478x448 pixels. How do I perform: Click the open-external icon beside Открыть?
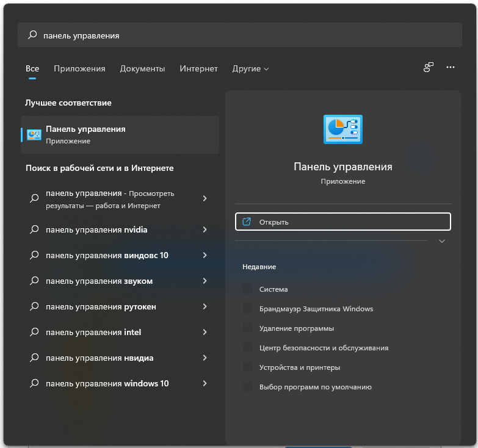coord(246,222)
